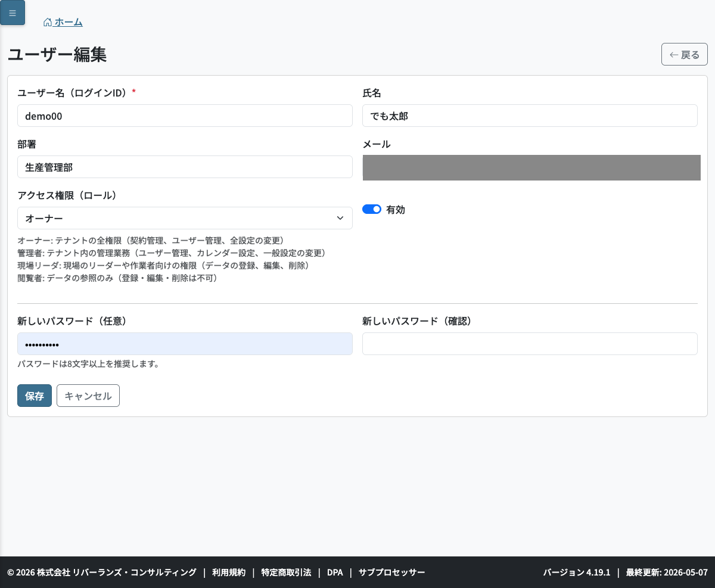Viewport: 715px width, 588px height.
Task: Open the アクセス権限 role dropdown
Action: pos(185,218)
